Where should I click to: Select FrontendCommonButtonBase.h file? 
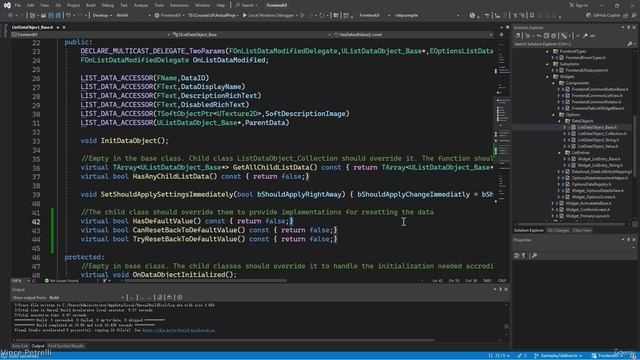click(600, 89)
